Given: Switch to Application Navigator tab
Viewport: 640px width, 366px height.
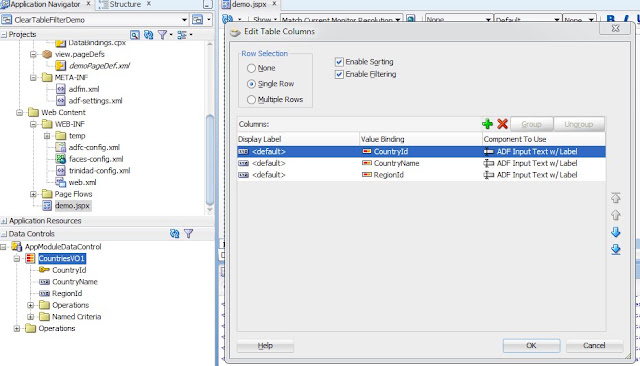Looking at the screenshot, I should point(46,4).
